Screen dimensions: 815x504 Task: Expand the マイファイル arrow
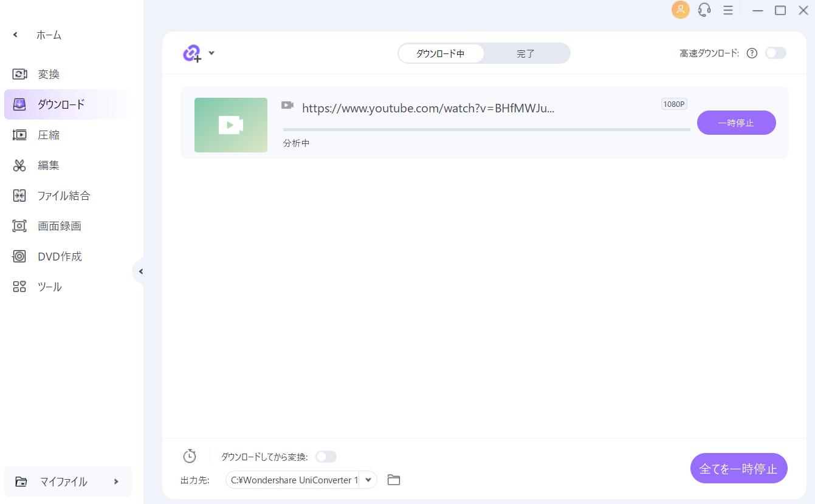point(116,482)
